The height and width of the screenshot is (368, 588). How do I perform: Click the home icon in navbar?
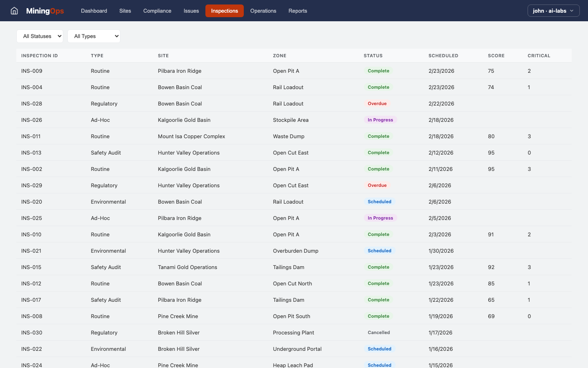point(14,11)
